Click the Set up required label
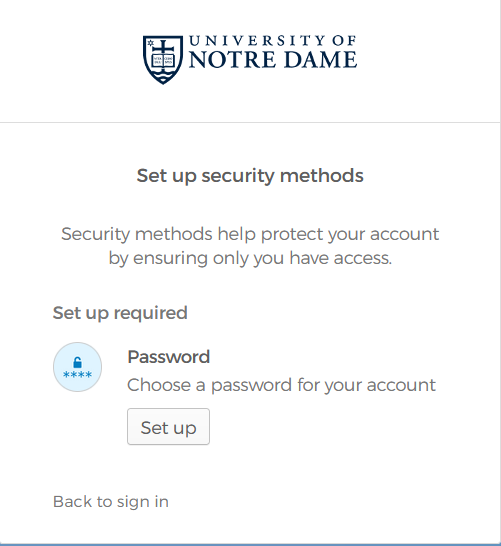Screen dimensions: 501x546 coord(120,313)
